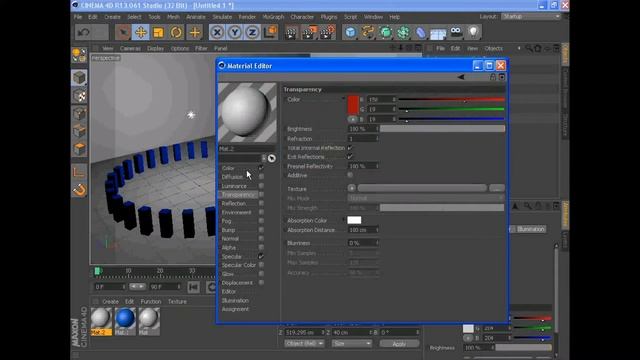This screenshot has width=640, height=360.
Task: Open the Size dropdown in coordinates
Action: 351,344
